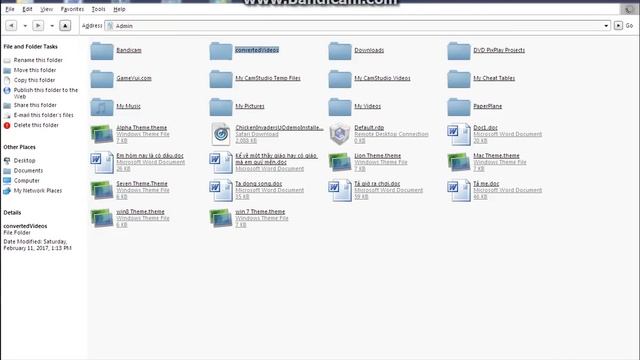Click the My Music folder name text

click(x=128, y=106)
